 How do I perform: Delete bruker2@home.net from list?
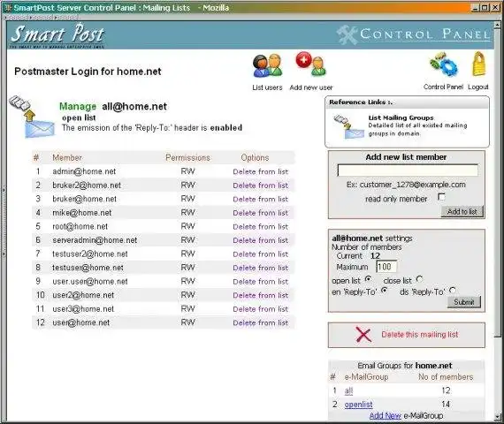click(261, 185)
